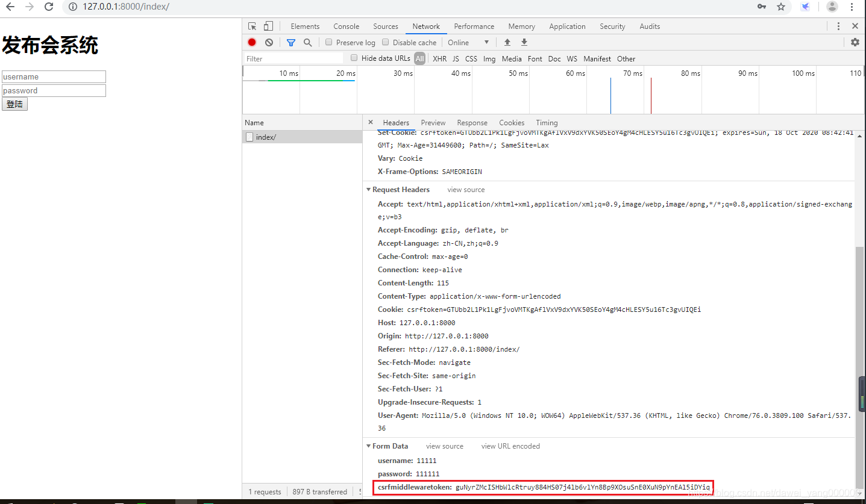Show the request Response tab
This screenshot has width=866, height=504.
click(x=472, y=122)
